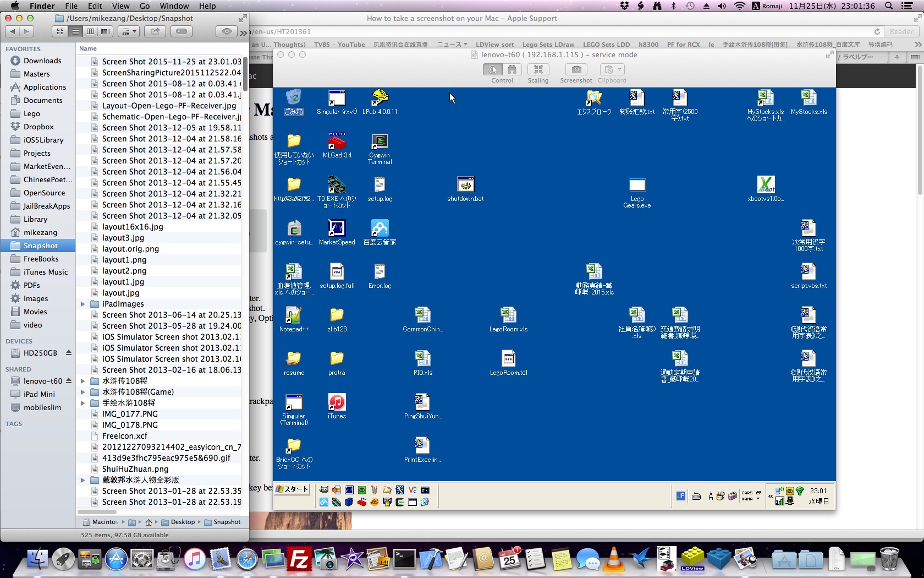Select the MarketSpeed desktop icon

pyautogui.click(x=337, y=232)
